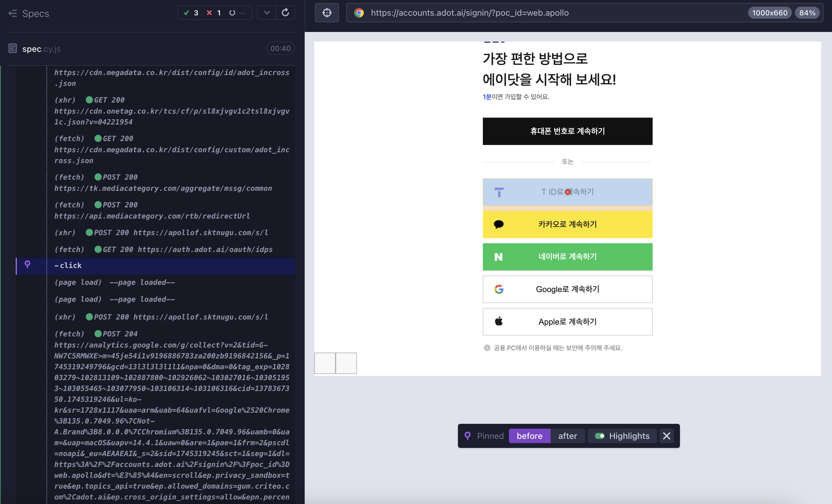The image size is (832, 504).
Task: Click the T ID로 계속하기 button
Action: point(567,192)
